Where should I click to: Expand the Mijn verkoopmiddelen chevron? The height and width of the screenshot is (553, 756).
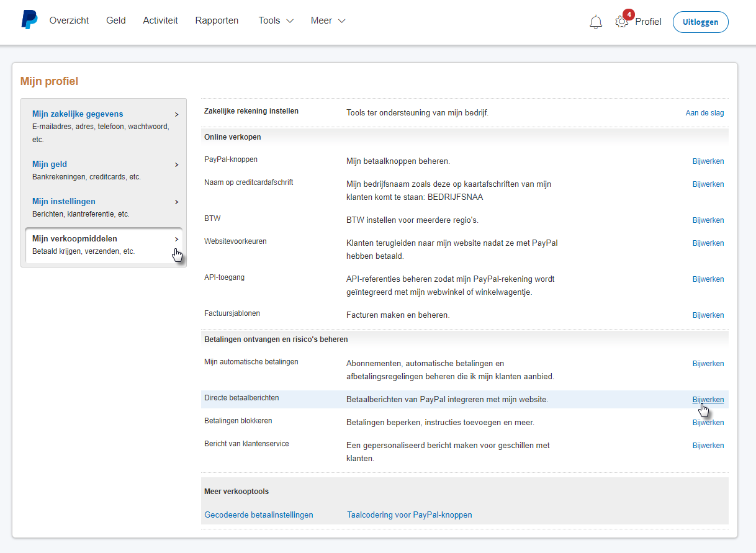point(176,240)
